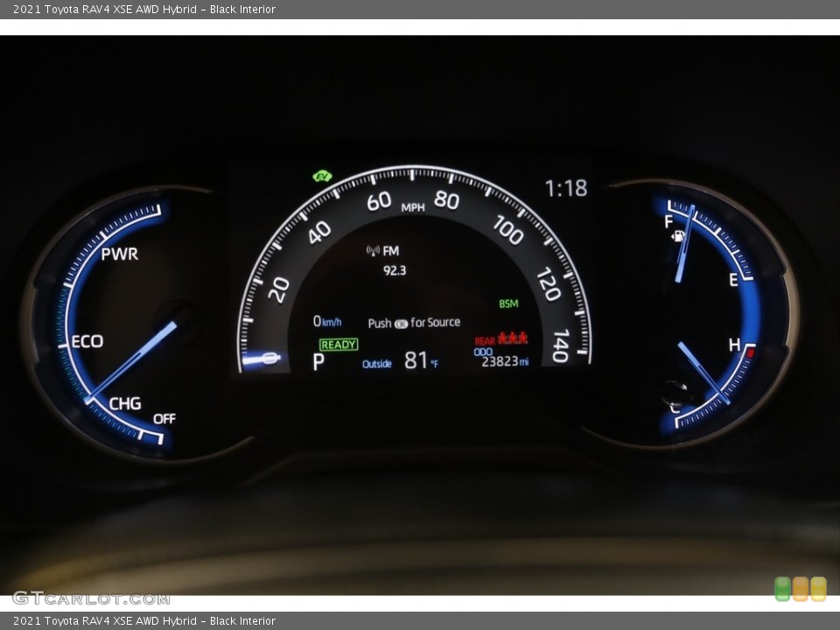The height and width of the screenshot is (630, 840).
Task: Click the fuel gauge needle
Action: point(685,244)
